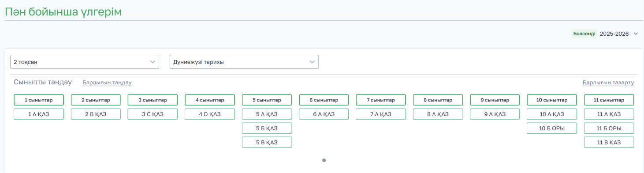Toggle the 9 сыныптар group button

(x=495, y=100)
